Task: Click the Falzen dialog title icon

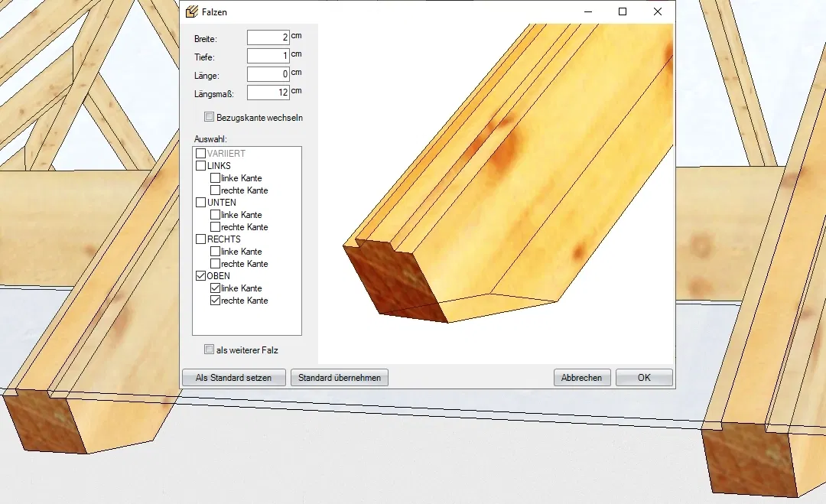Action: [x=193, y=12]
